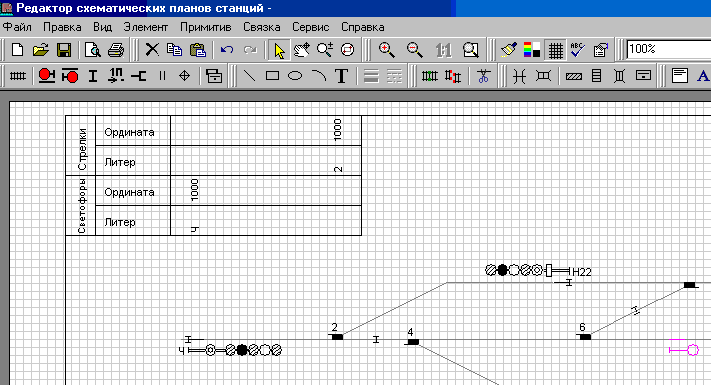Screen dimensions: 712x387
Task: Select the scissors cut-track tool
Action: pyautogui.click(x=484, y=76)
